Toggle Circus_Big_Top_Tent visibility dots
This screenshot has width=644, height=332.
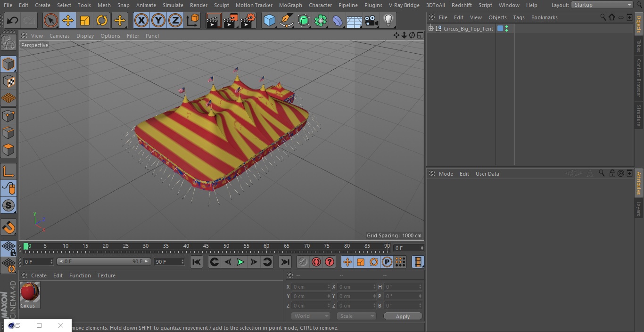pyautogui.click(x=506, y=29)
